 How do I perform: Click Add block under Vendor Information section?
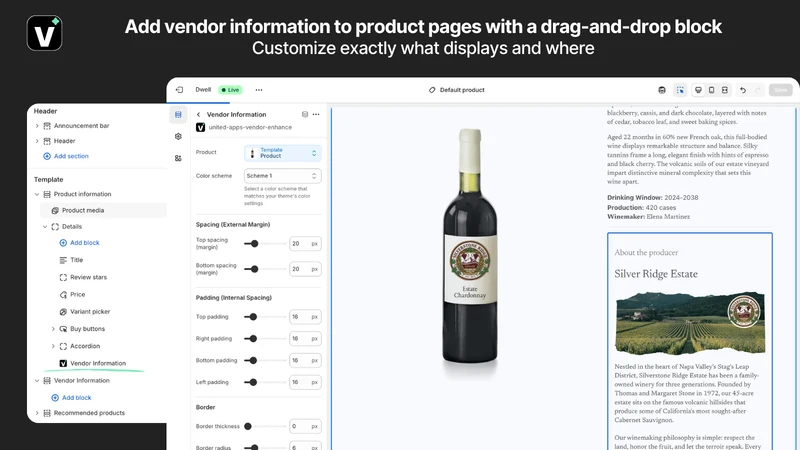point(71,398)
